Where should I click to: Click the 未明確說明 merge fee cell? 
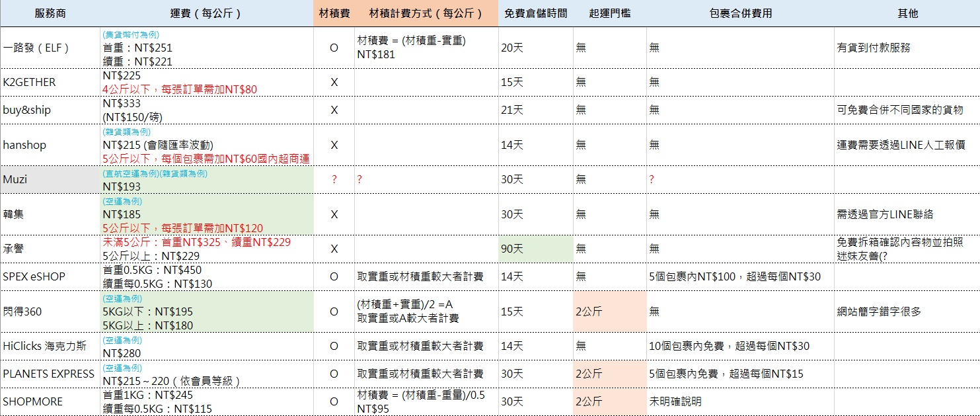(x=740, y=401)
